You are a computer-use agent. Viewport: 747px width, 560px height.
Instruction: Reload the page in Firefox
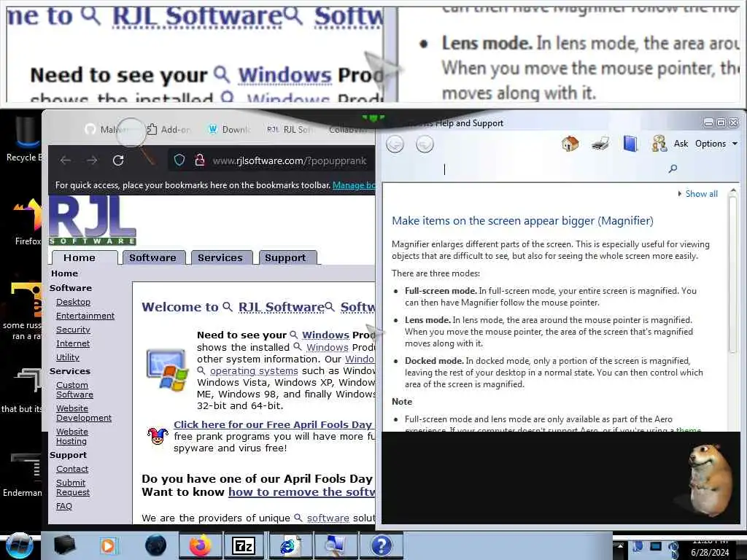[118, 160]
